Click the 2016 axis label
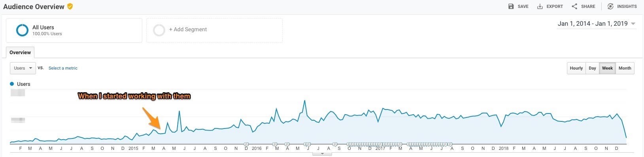644x157 pixels. point(257,148)
